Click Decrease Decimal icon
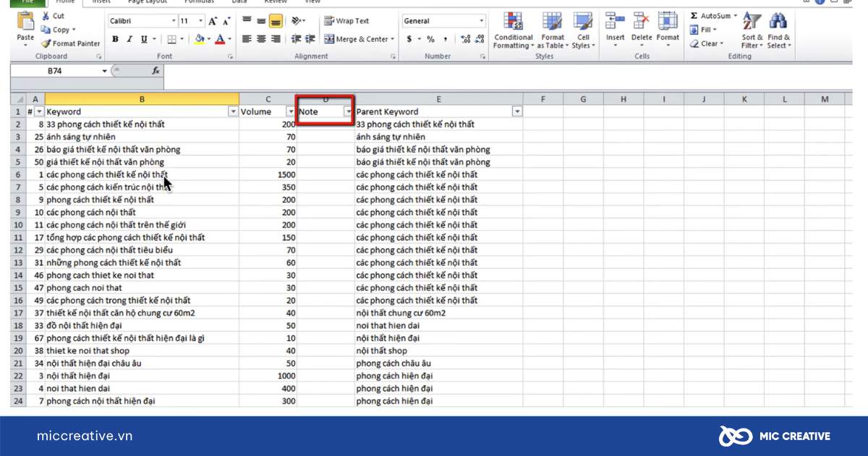The image size is (868, 456). tap(480, 39)
